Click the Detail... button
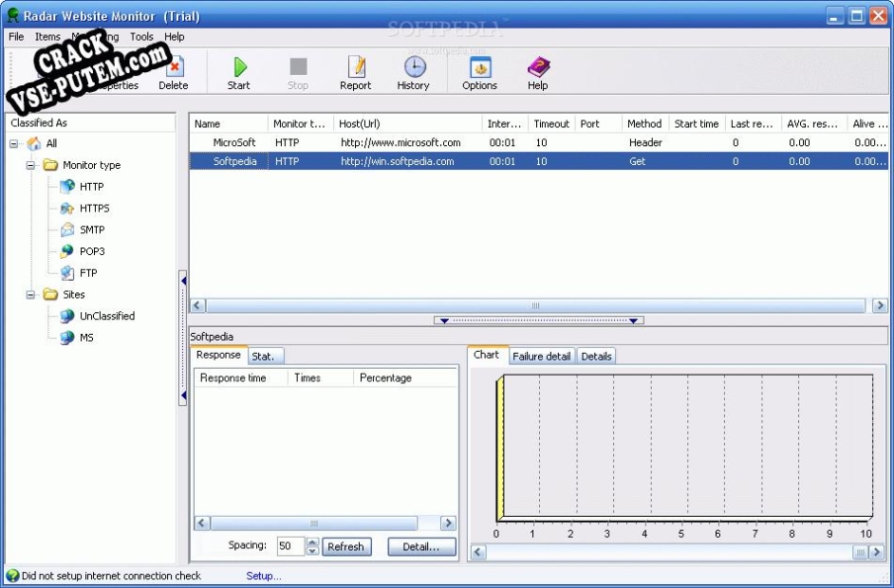The width and height of the screenshot is (894, 588). coord(421,546)
